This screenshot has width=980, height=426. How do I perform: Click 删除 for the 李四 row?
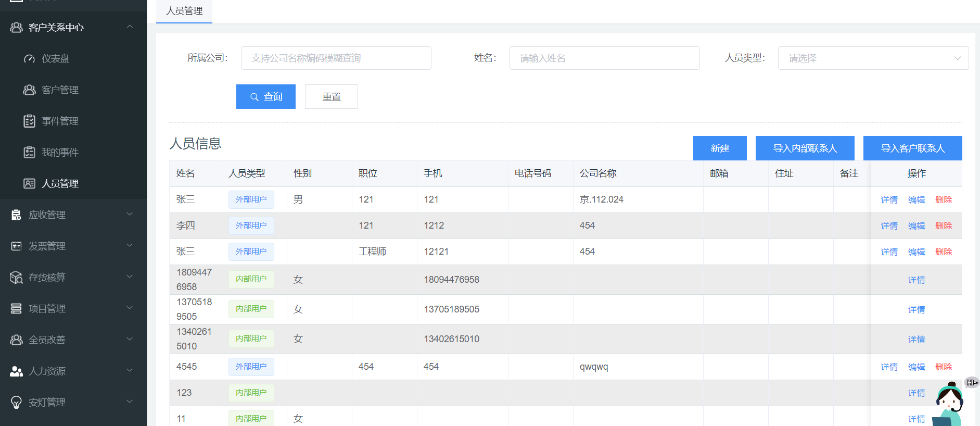point(943,225)
